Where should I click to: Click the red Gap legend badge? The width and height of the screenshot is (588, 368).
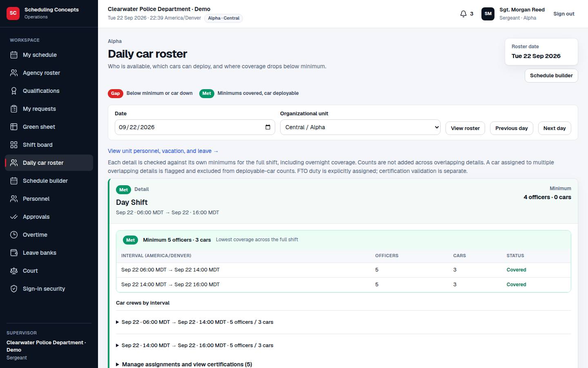coord(116,93)
